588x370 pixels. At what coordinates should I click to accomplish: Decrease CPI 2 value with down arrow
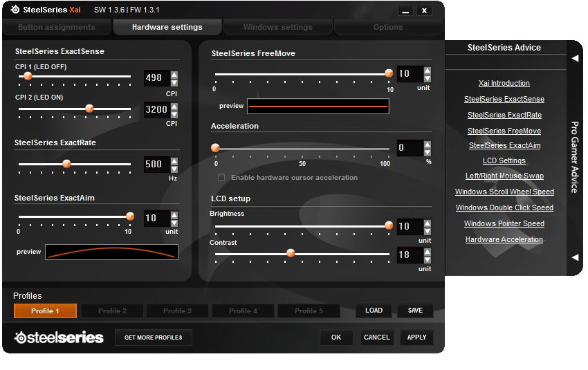click(x=174, y=113)
